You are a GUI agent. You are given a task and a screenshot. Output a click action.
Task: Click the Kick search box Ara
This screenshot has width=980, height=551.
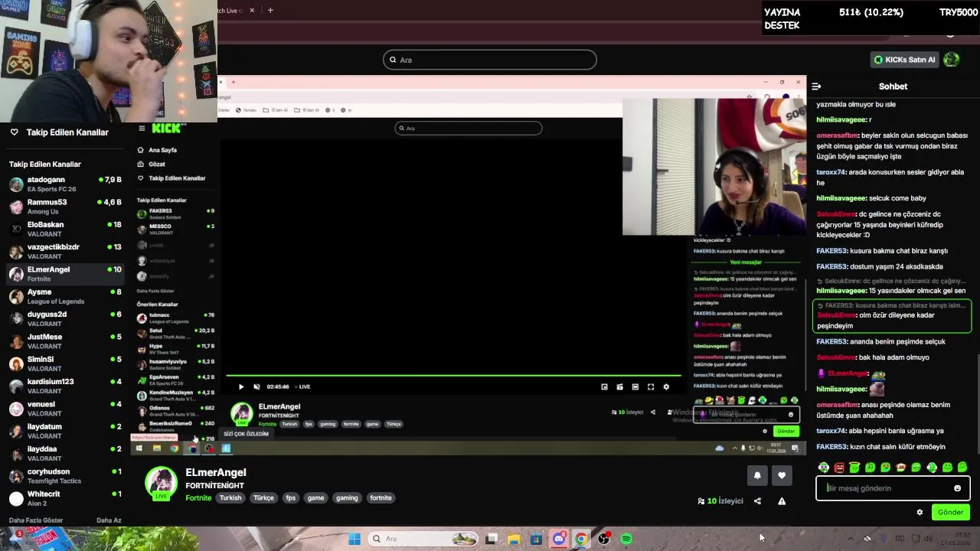pyautogui.click(x=490, y=60)
